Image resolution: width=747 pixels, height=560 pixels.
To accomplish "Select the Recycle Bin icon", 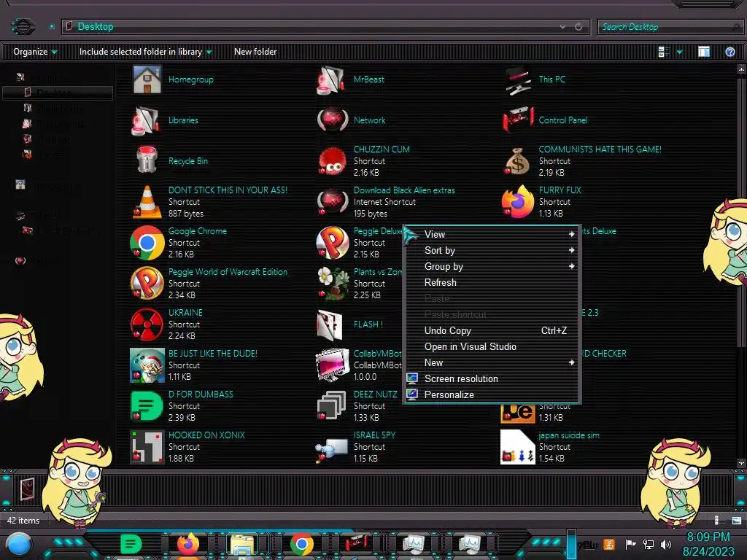I will click(x=147, y=161).
